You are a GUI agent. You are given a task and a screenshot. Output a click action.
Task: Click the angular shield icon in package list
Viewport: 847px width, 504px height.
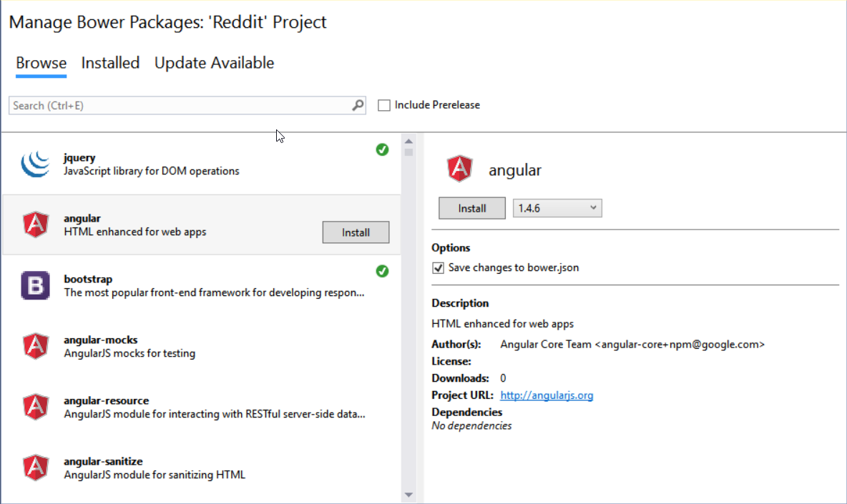click(x=36, y=224)
